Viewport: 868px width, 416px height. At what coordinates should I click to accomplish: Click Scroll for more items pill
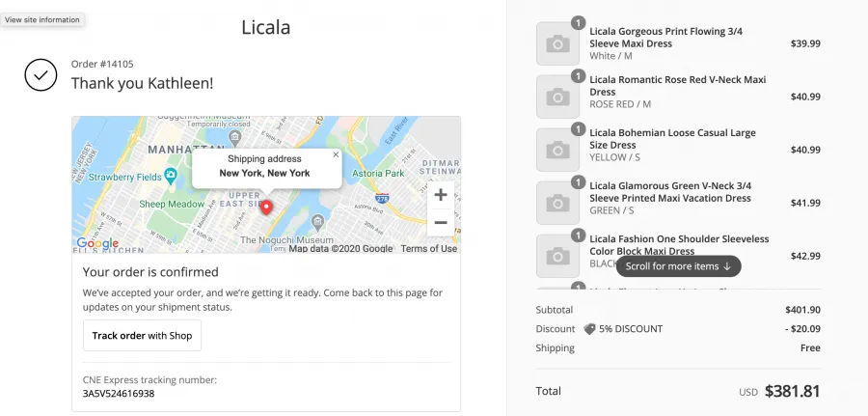[678, 266]
